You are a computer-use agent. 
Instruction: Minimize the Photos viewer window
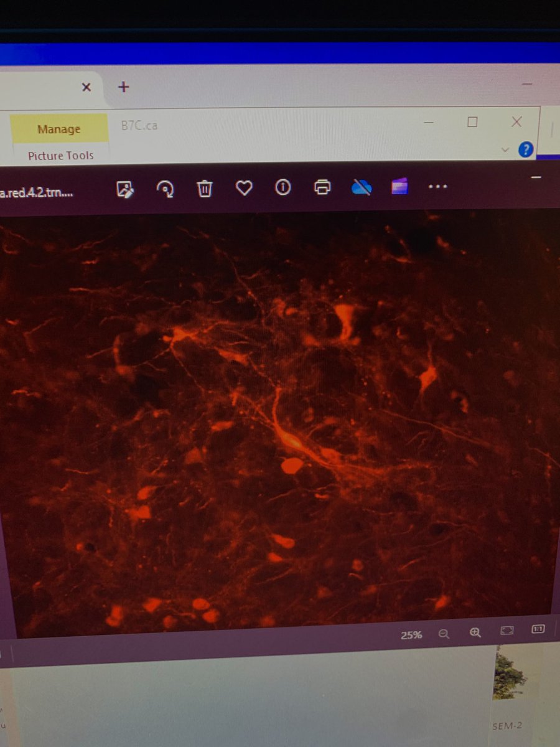point(536,178)
